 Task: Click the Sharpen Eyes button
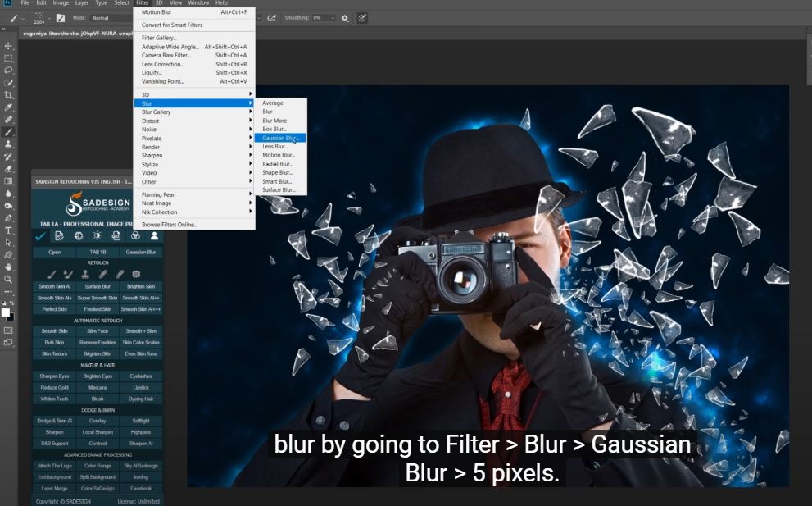click(54, 376)
